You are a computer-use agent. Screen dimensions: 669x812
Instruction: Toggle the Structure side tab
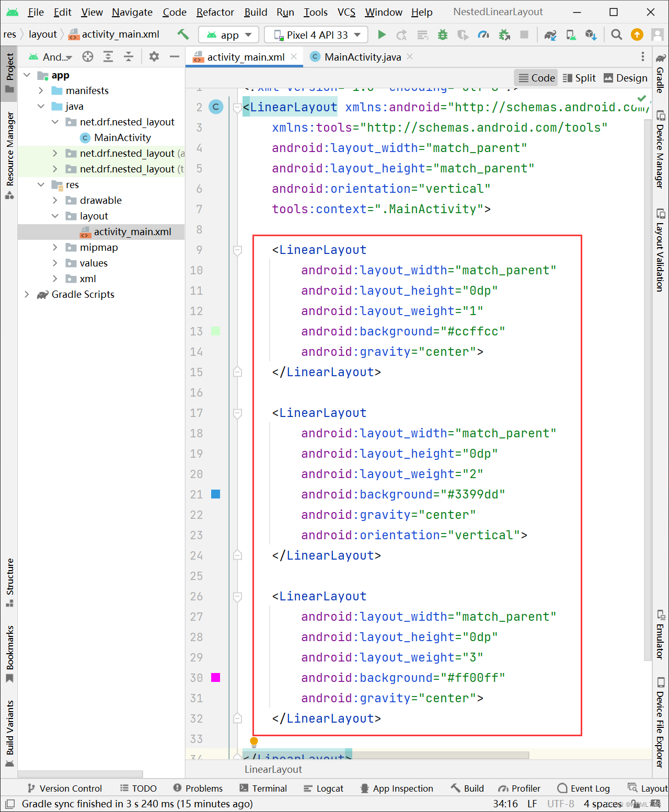click(x=9, y=583)
